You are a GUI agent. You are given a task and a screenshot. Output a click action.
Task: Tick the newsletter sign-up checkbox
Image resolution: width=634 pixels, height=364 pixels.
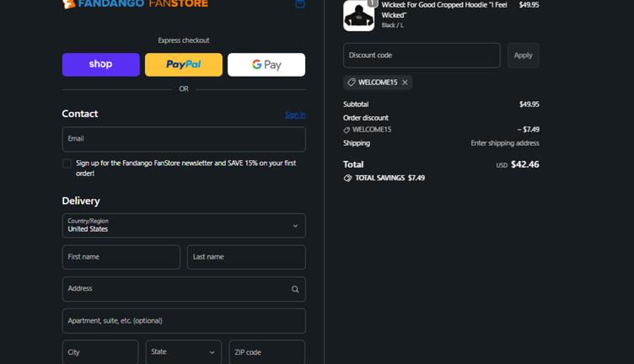[67, 163]
